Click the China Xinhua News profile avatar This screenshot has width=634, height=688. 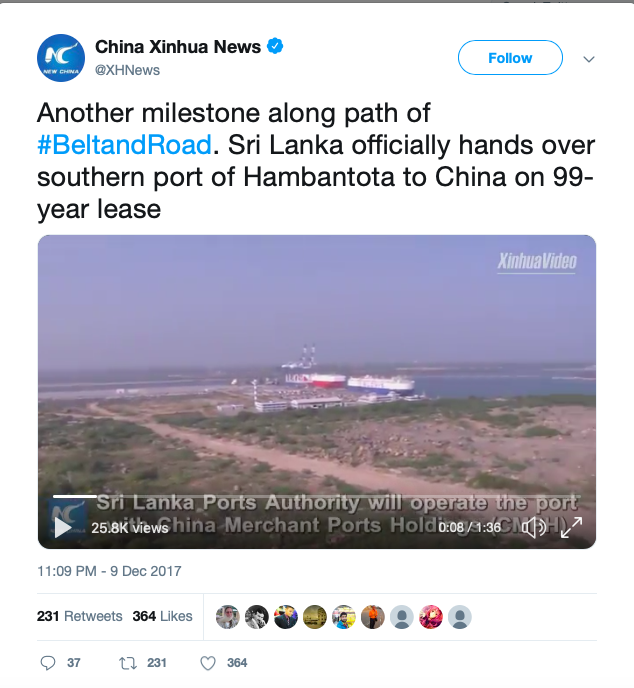61,58
